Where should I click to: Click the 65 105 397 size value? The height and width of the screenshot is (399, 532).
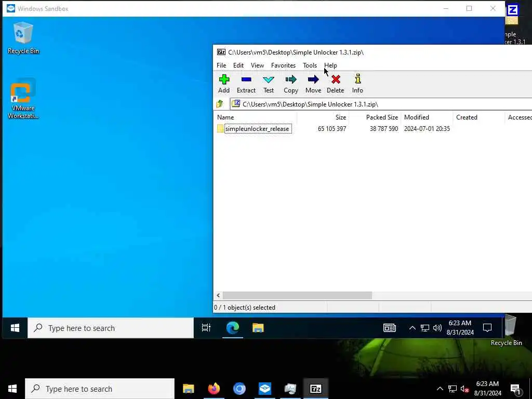[332, 129]
